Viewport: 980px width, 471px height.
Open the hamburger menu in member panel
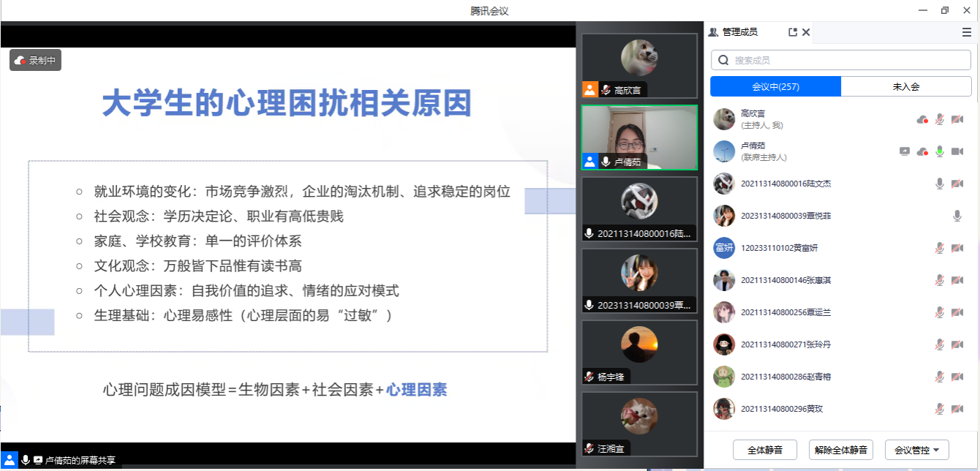point(967,32)
